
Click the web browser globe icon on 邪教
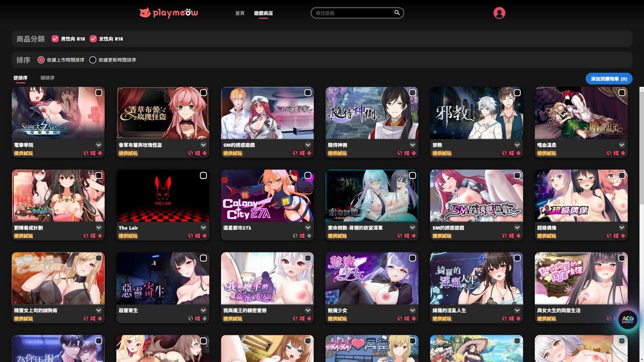pos(504,153)
